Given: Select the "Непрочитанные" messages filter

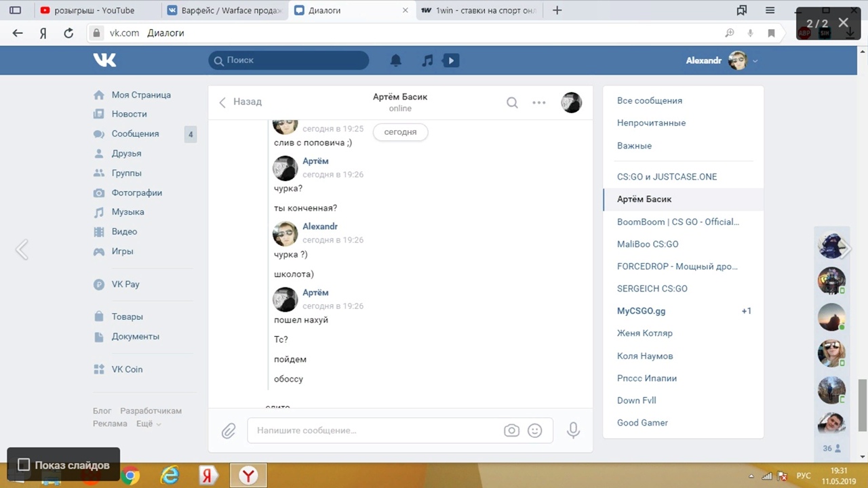Looking at the screenshot, I should tap(651, 123).
